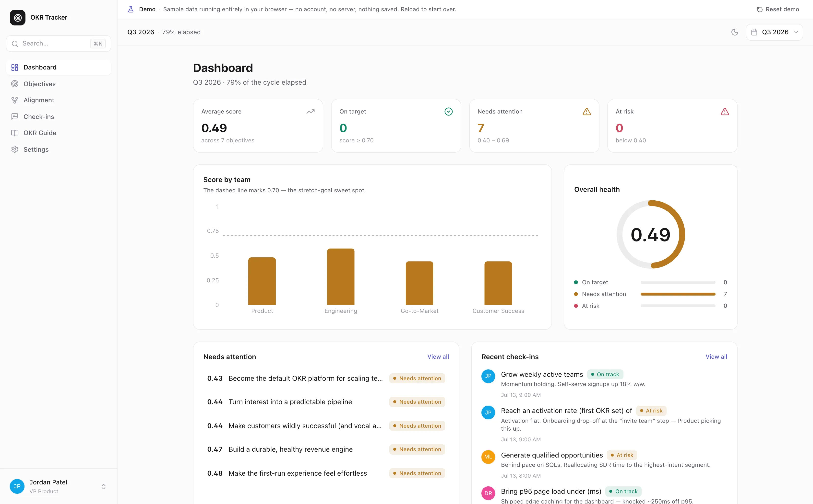Image resolution: width=813 pixels, height=504 pixels.
Task: Toggle dark mode with the moon icon
Action: [735, 32]
